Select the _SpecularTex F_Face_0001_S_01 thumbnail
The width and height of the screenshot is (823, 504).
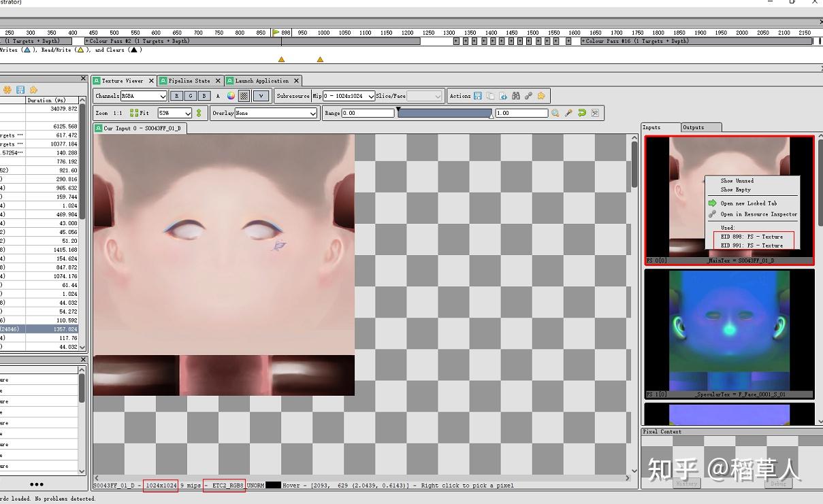click(729, 333)
